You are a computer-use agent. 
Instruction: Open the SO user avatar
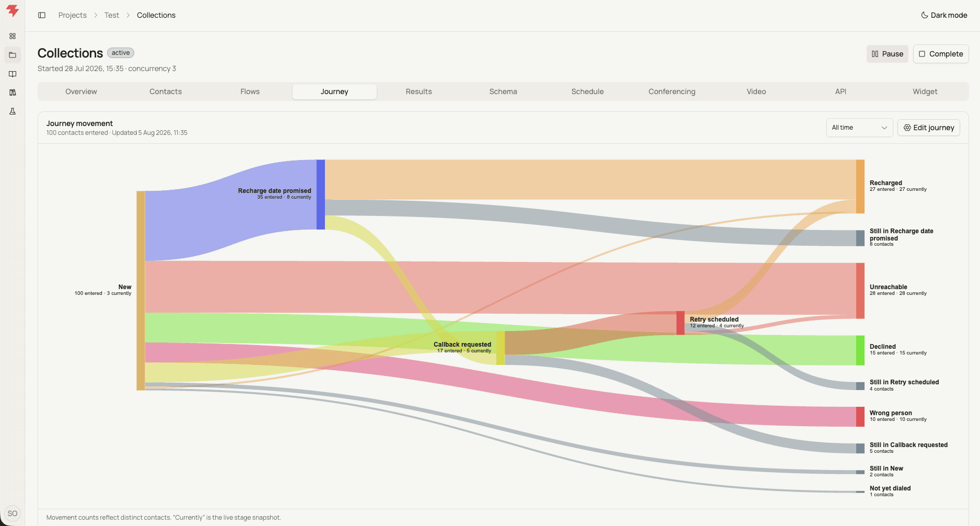13,513
